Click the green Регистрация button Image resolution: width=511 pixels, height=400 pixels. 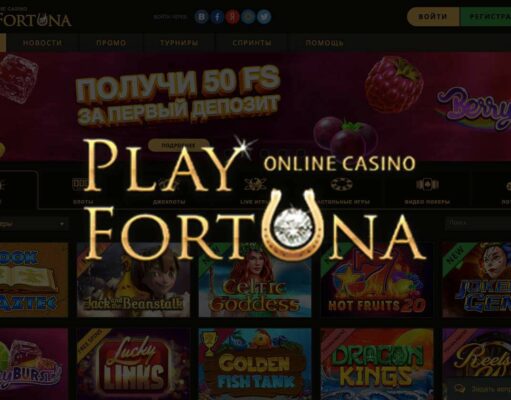click(x=485, y=17)
